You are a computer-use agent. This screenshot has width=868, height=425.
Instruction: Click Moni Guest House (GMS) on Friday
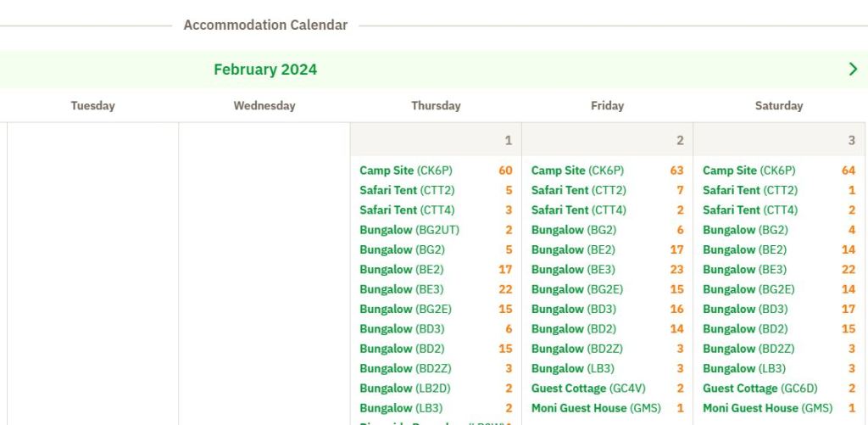[596, 408]
